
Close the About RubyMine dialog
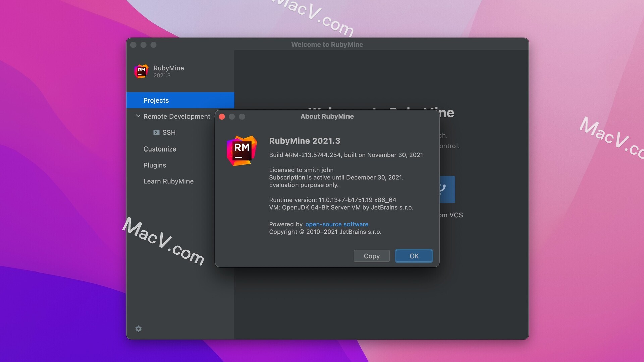(x=222, y=117)
